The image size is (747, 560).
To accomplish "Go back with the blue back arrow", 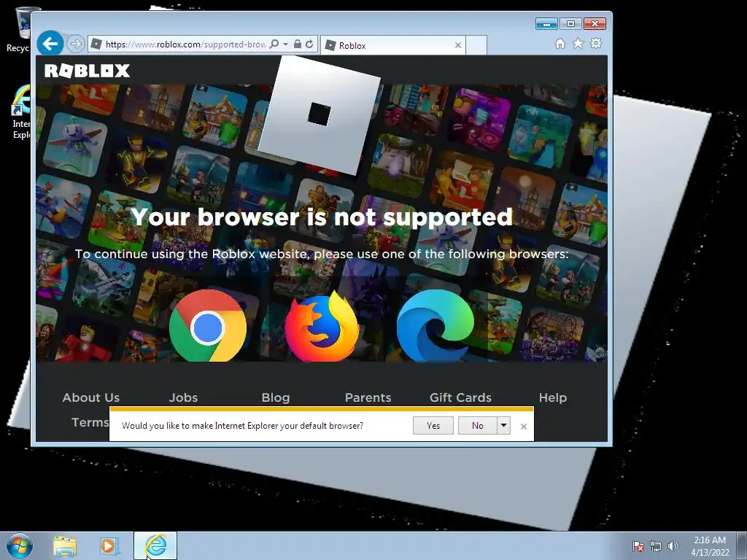I will click(50, 44).
